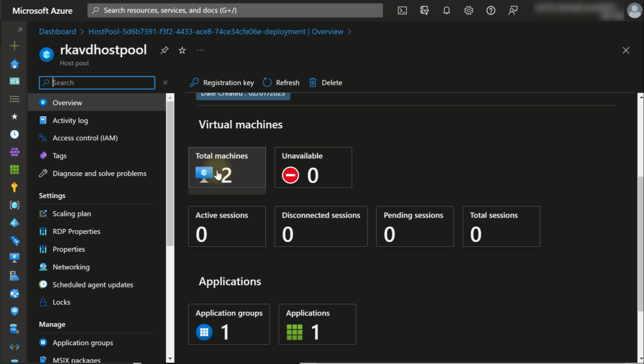Click the notifications bell icon
The height and width of the screenshot is (364, 644).
[447, 11]
